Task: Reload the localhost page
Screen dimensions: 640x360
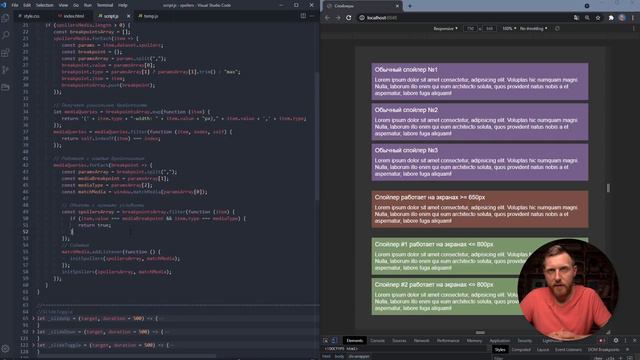Action: (x=349, y=18)
